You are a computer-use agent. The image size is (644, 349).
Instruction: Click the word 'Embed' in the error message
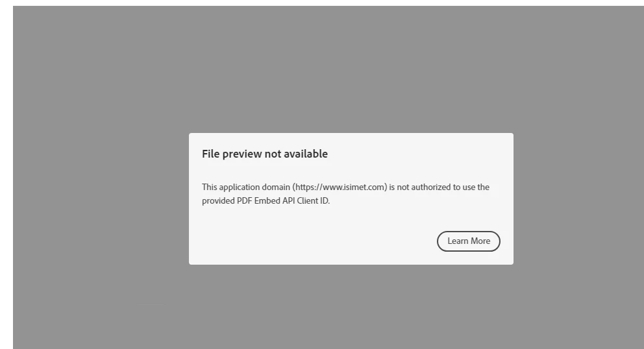pos(267,201)
